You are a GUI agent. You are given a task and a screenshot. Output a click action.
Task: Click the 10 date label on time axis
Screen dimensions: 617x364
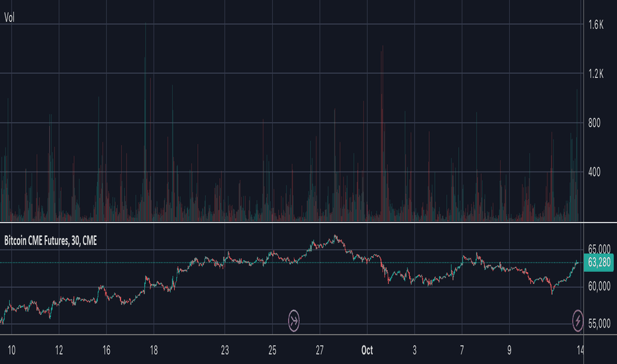[x=11, y=350]
